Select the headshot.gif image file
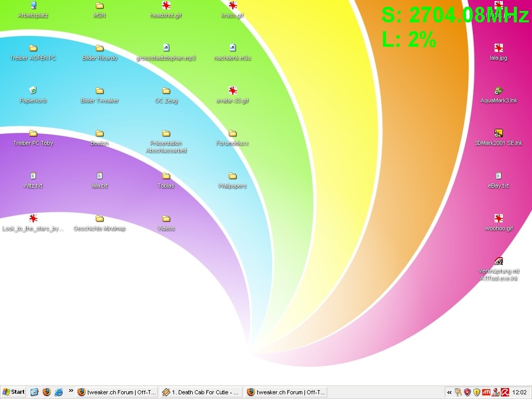The image size is (532, 399). point(166,6)
